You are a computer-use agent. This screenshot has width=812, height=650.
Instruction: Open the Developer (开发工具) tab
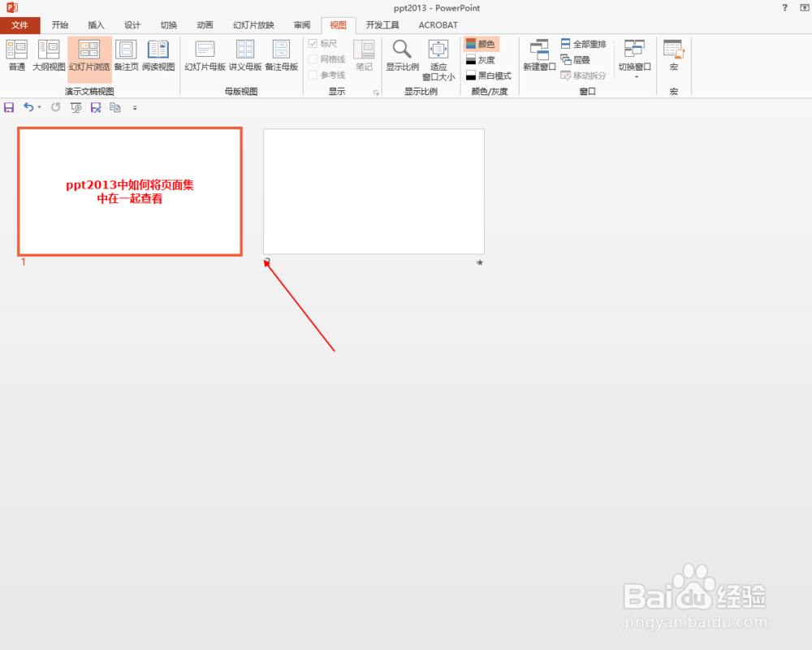coord(382,25)
